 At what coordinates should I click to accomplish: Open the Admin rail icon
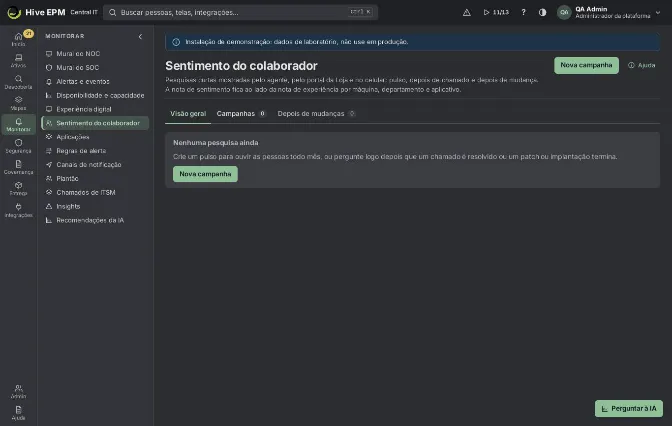(18, 392)
